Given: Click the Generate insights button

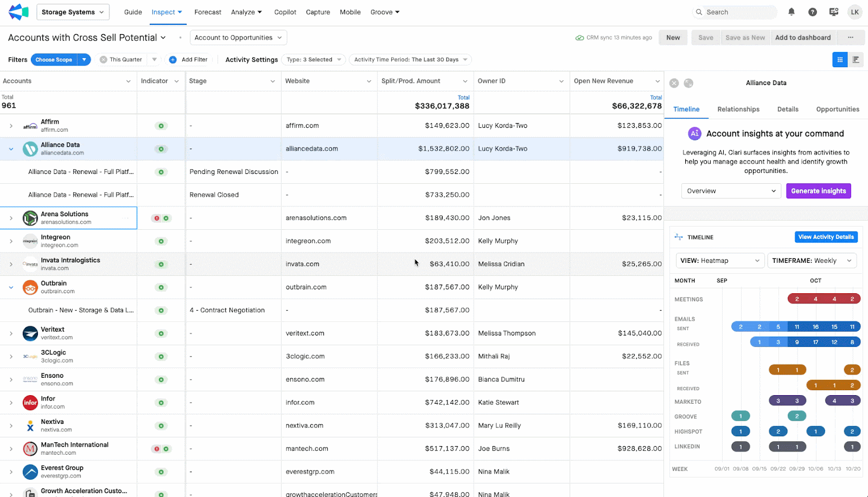Looking at the screenshot, I should click(x=819, y=191).
